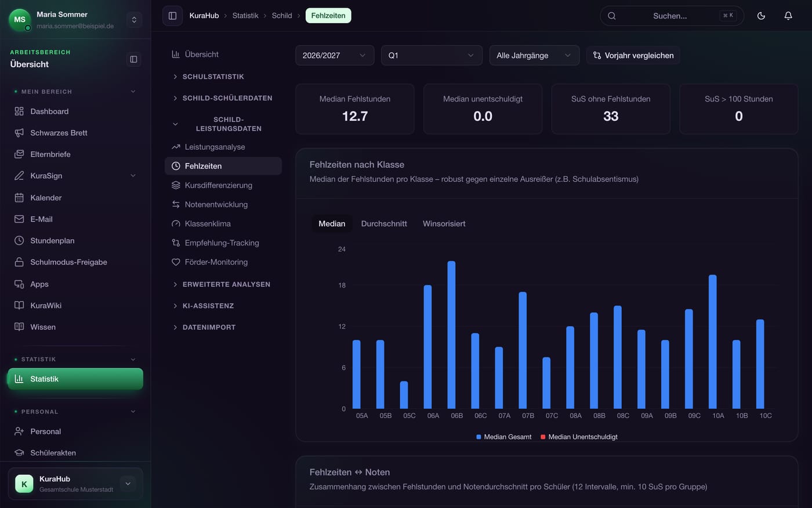This screenshot has height=508, width=812.
Task: Open the Dashboard icon in the sidebar
Action: (x=19, y=111)
